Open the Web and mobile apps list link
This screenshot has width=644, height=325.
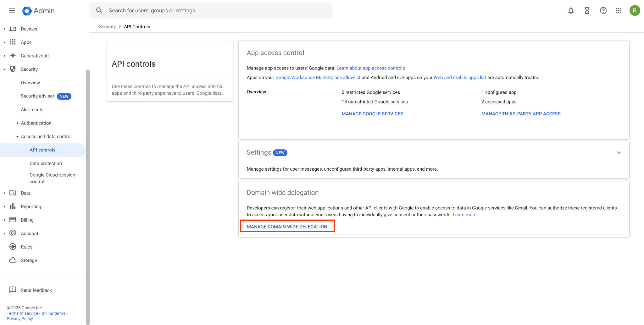point(459,77)
